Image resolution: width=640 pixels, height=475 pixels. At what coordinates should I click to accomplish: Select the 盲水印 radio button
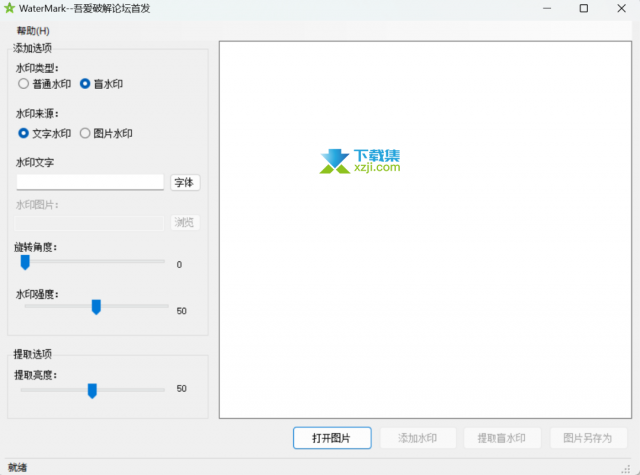coord(101,84)
